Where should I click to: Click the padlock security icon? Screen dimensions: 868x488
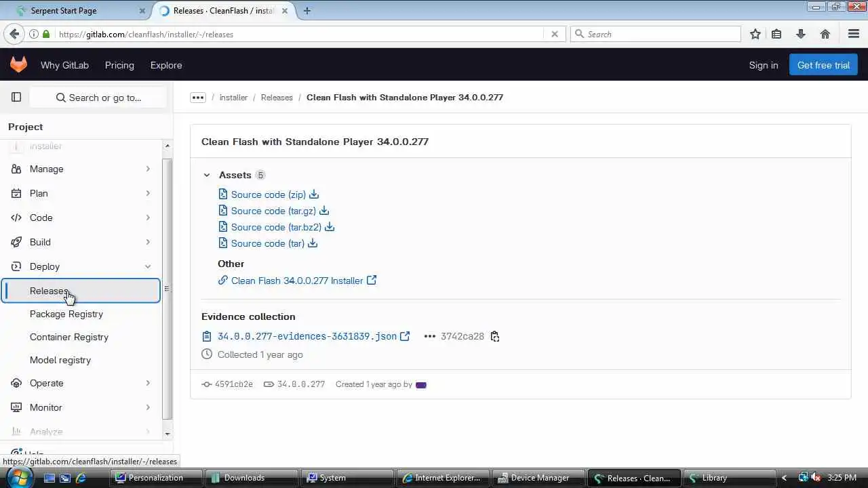point(46,34)
